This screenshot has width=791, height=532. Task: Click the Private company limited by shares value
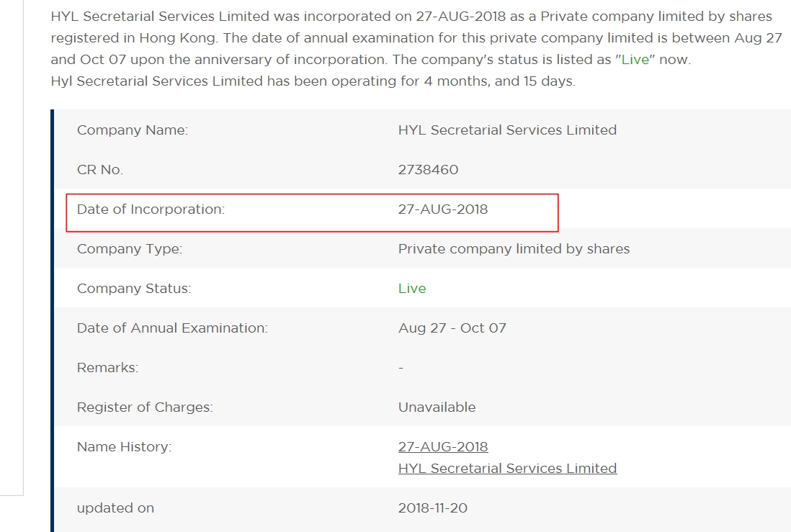click(x=514, y=249)
